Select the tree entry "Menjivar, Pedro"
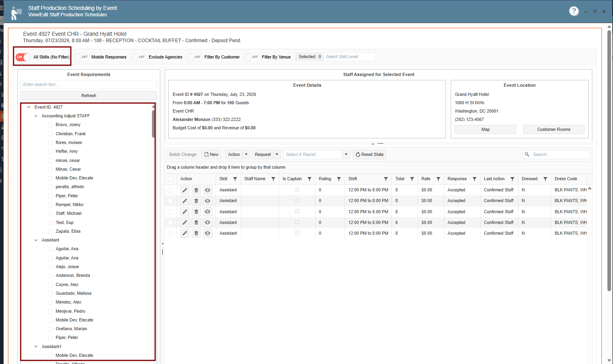The height and width of the screenshot is (364, 613). tap(70, 311)
